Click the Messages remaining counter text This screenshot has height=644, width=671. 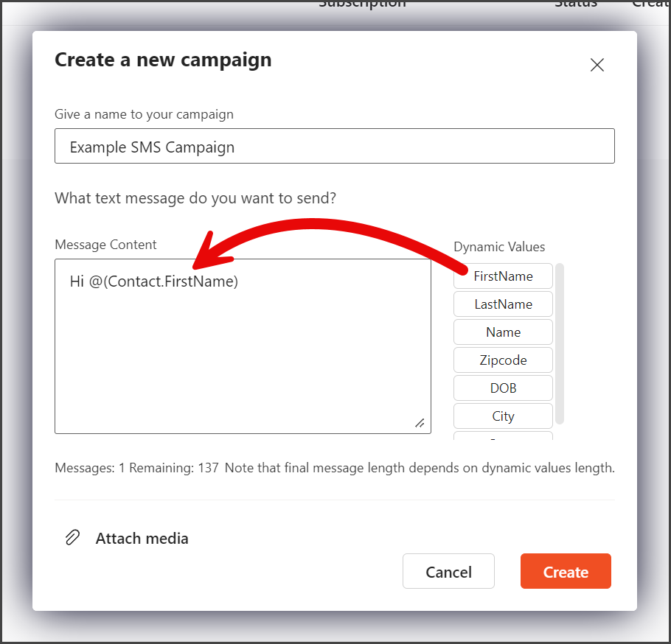[136, 468]
